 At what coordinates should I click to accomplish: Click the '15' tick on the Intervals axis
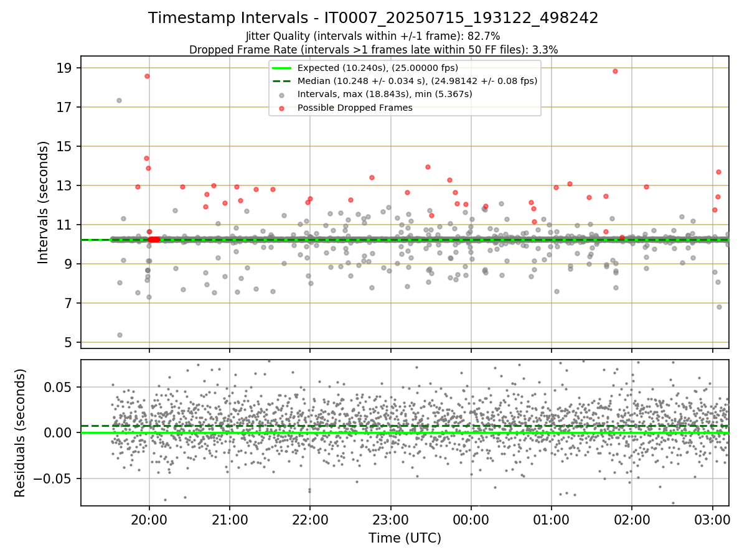(x=65, y=146)
